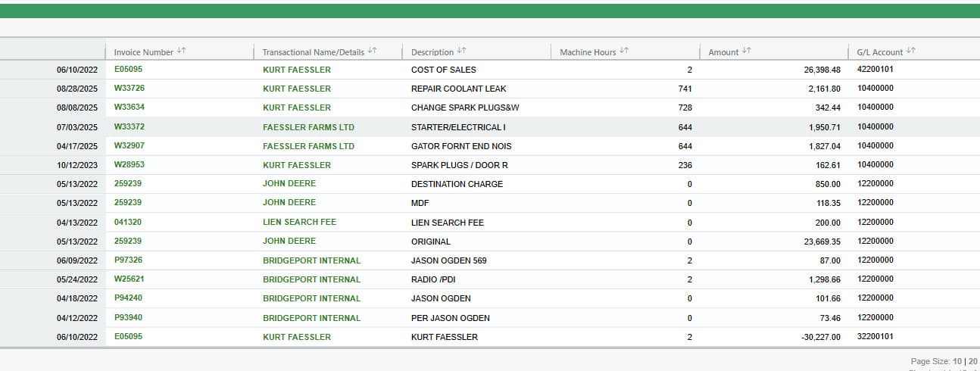Select the LIEN SEARCH FEE name link

point(299,222)
